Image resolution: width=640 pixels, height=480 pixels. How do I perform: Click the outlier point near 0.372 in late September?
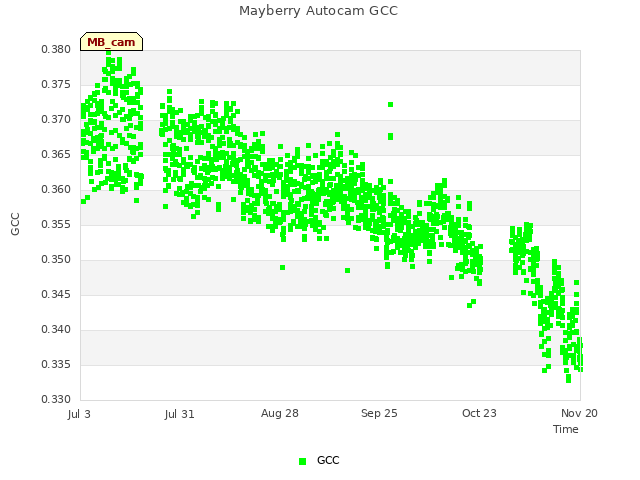point(390,105)
